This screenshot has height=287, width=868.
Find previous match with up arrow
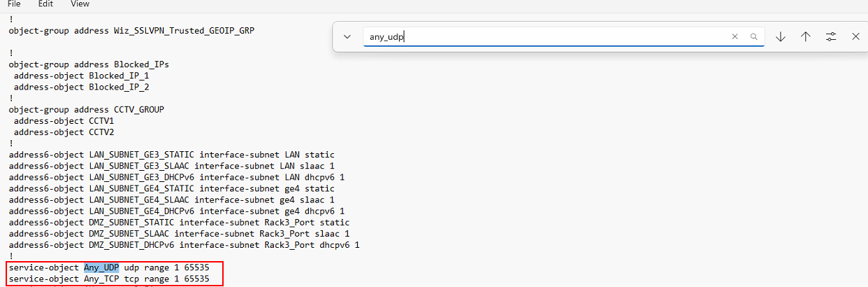(805, 36)
